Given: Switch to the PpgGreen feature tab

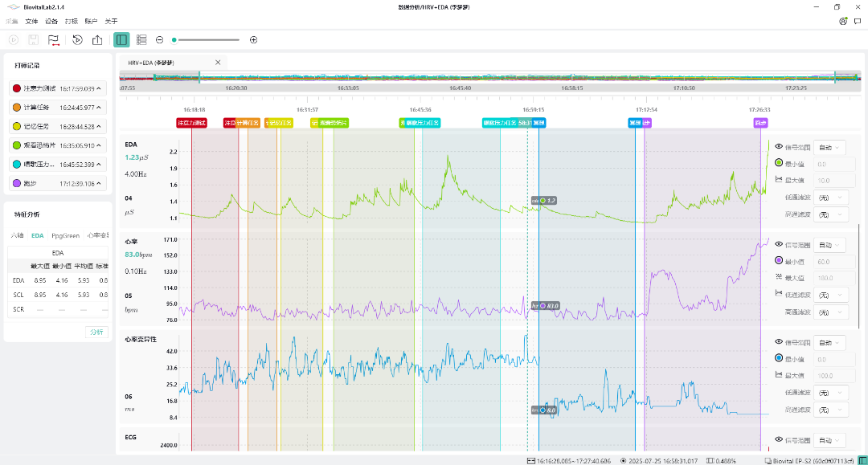Looking at the screenshot, I should pos(65,235).
